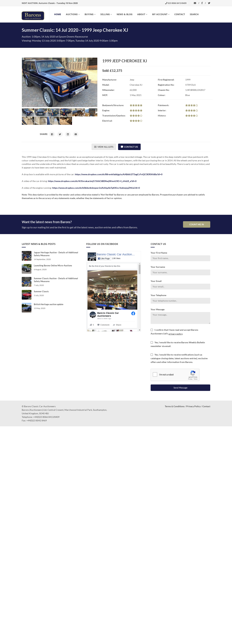
Task: Click Barons Classic Car Auction Facebook page title
Action: (x=116, y=254)
